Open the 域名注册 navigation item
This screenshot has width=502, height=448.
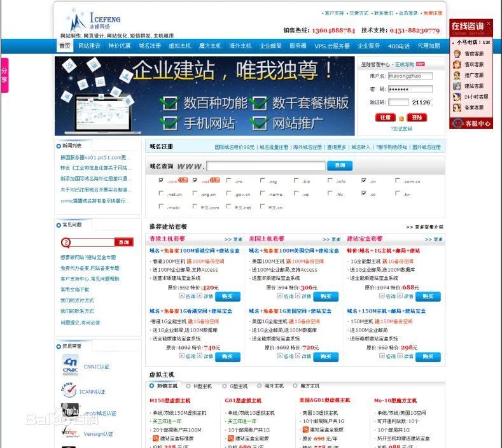(150, 46)
